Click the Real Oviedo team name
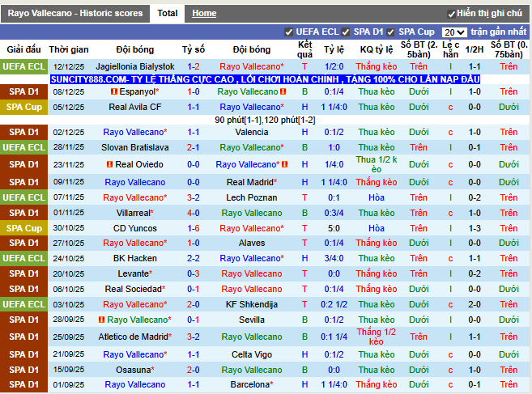 pyautogui.click(x=139, y=164)
